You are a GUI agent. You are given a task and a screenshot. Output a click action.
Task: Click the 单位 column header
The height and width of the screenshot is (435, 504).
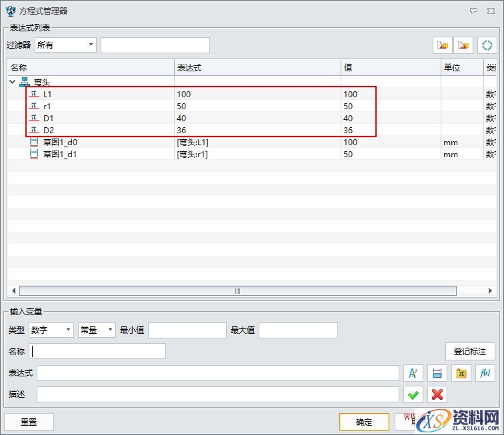(x=462, y=68)
